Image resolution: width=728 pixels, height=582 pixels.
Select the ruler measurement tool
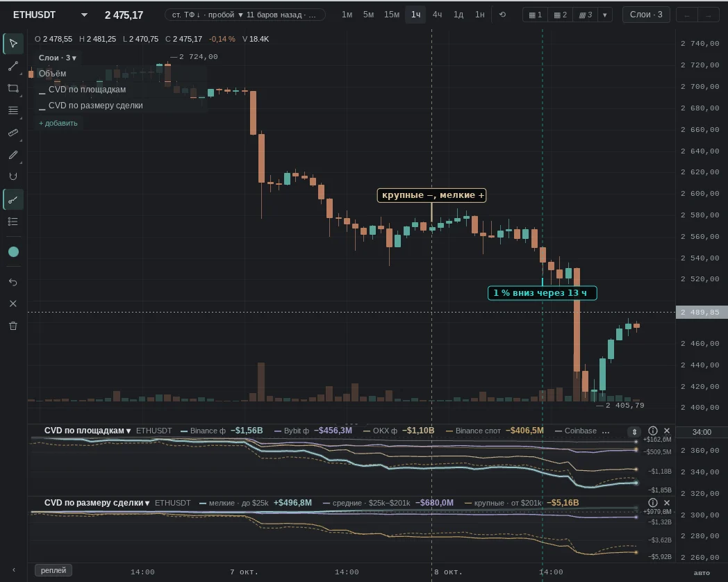point(13,133)
